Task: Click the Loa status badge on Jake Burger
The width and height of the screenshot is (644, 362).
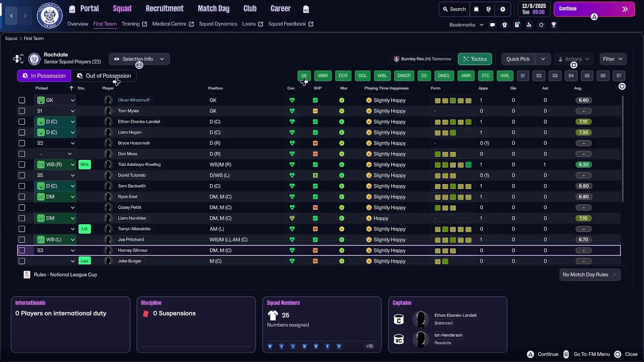Action: (85, 261)
